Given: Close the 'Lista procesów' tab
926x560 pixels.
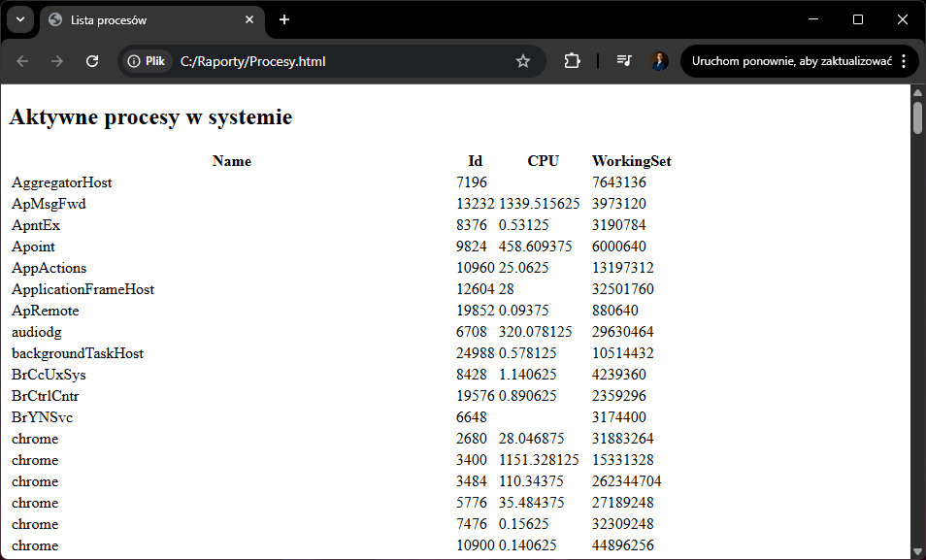Looking at the screenshot, I should tap(250, 19).
